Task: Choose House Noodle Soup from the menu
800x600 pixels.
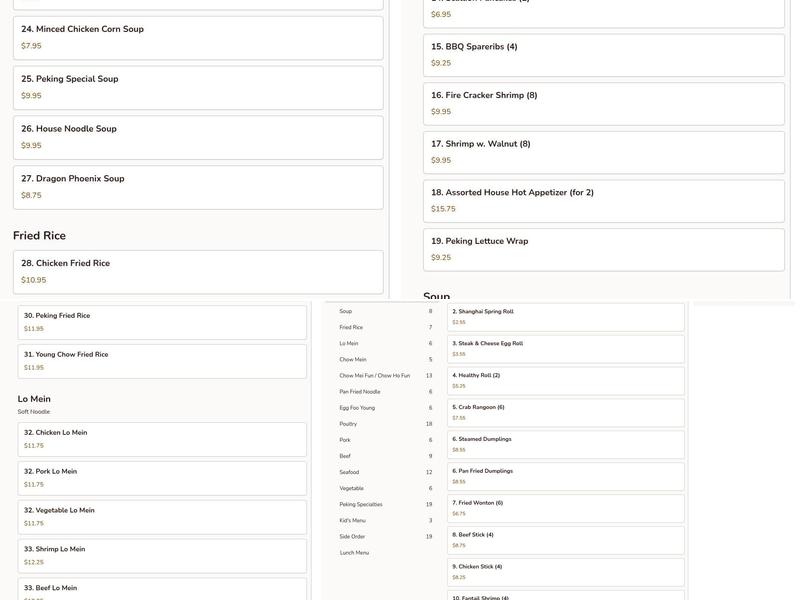Action: [197, 138]
